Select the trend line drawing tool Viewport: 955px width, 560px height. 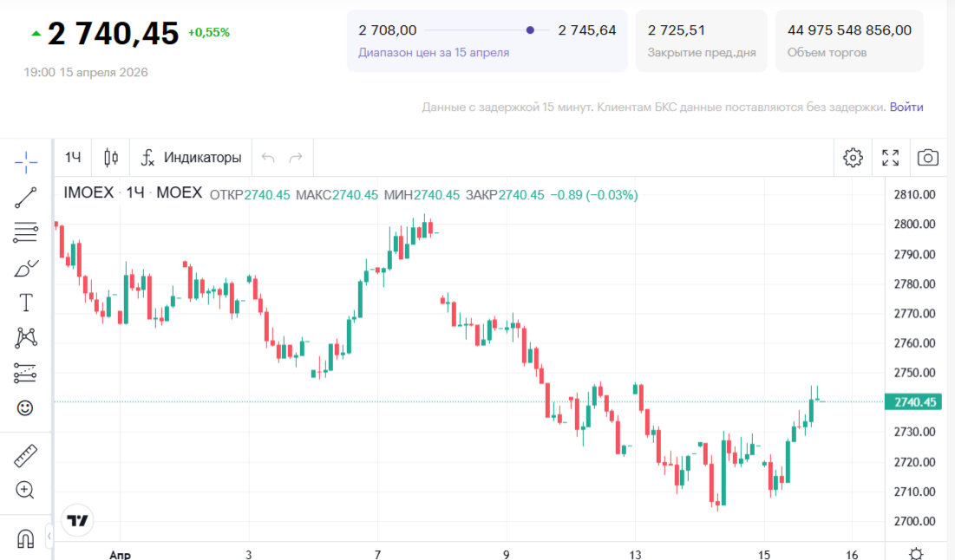(26, 198)
